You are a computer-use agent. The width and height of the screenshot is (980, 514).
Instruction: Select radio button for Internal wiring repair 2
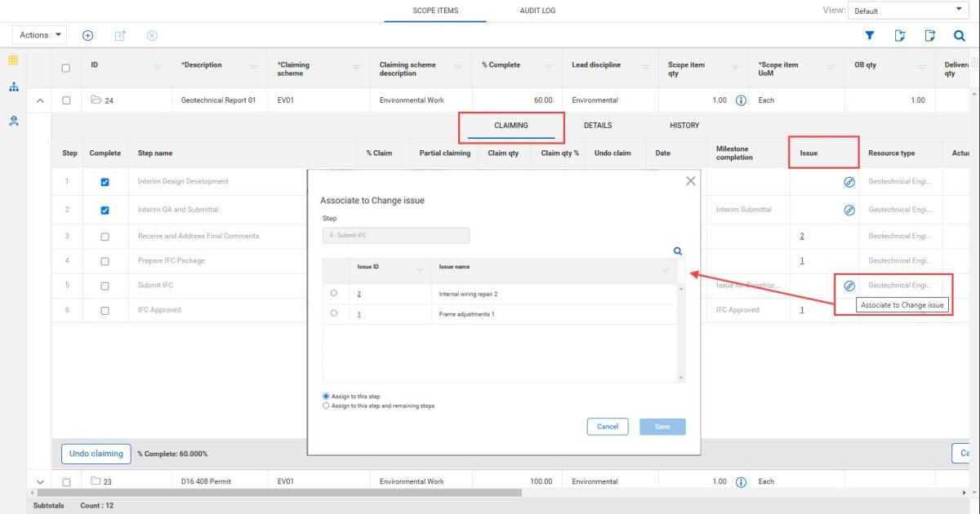(334, 293)
